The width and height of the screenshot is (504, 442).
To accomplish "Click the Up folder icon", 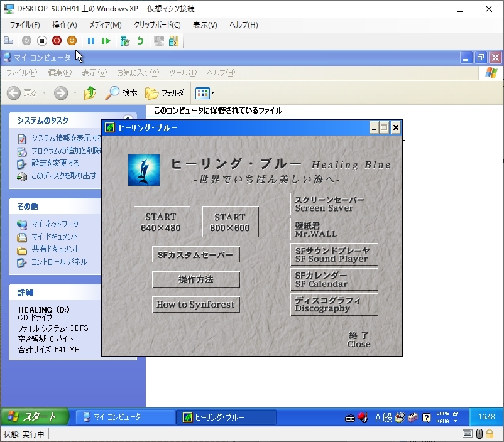I will (90, 93).
